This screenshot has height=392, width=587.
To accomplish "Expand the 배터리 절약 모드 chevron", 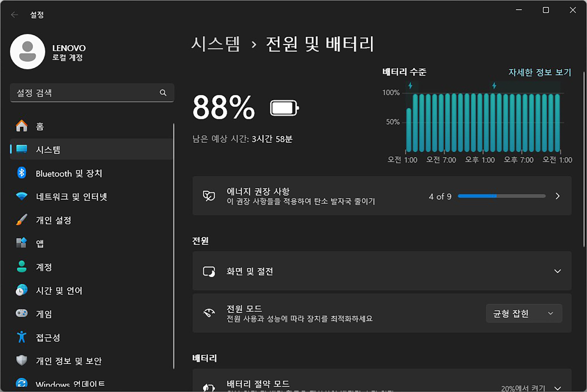I will [557, 388].
